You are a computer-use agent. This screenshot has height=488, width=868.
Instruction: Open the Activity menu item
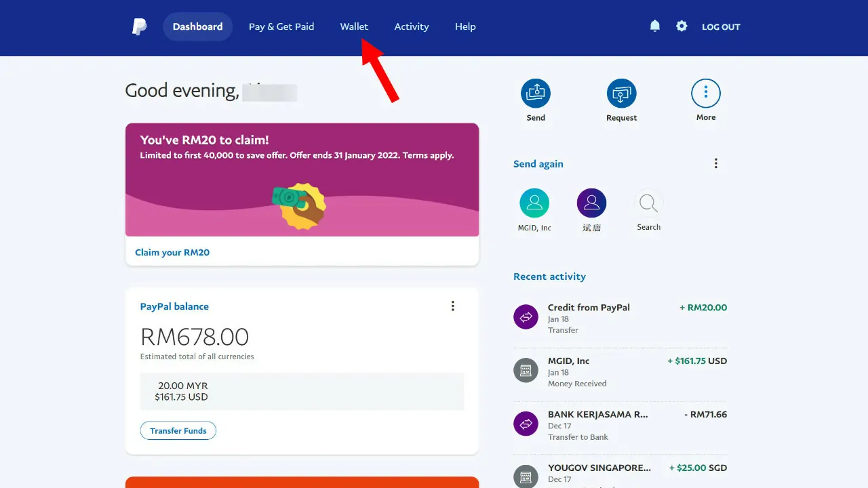[411, 26]
